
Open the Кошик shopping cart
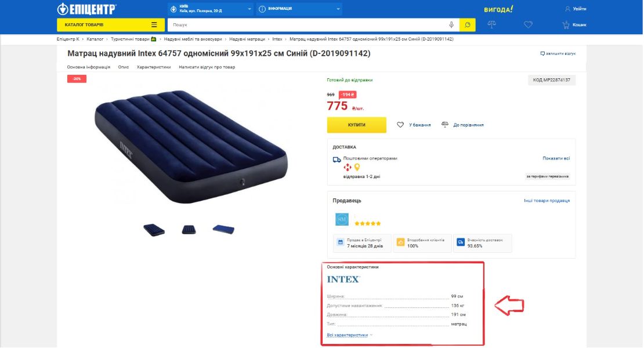click(574, 24)
